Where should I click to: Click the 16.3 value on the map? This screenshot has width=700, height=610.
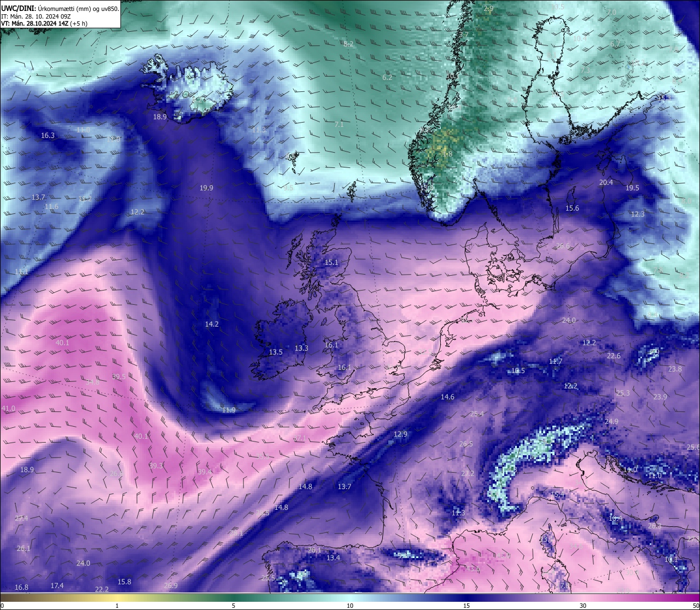[x=48, y=135]
